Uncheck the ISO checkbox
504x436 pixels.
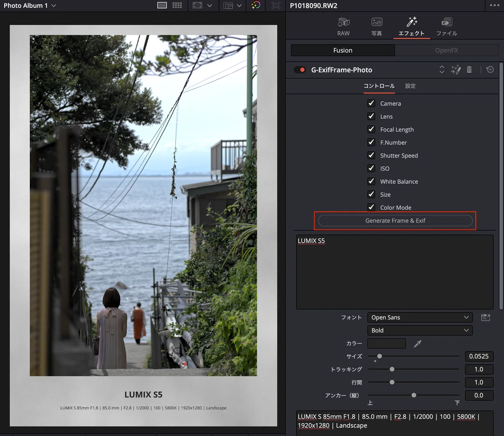pos(371,168)
